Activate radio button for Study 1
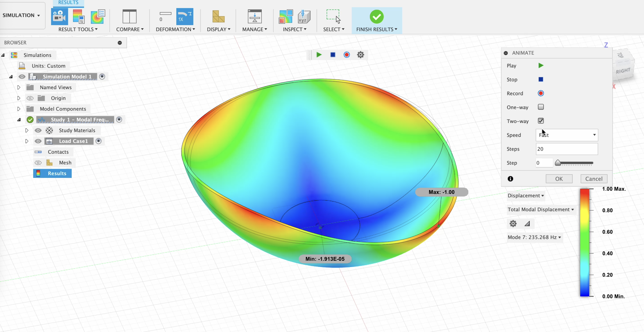 click(119, 119)
